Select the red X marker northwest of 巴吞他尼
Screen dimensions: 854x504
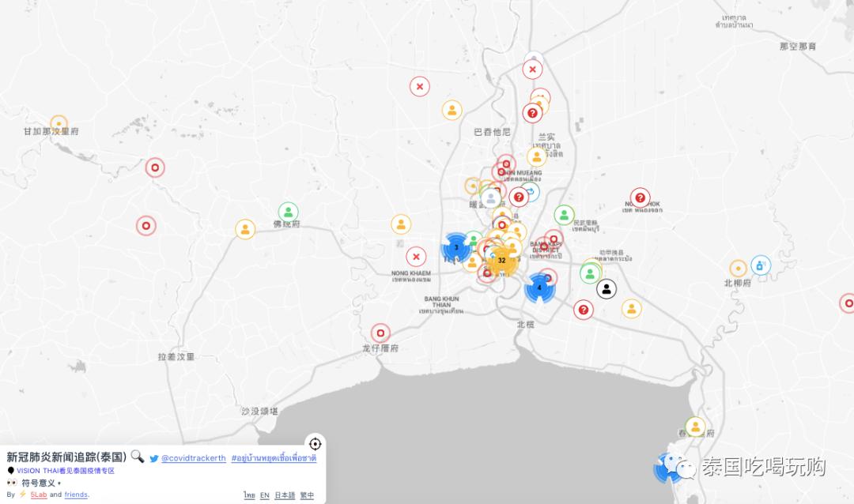click(419, 86)
